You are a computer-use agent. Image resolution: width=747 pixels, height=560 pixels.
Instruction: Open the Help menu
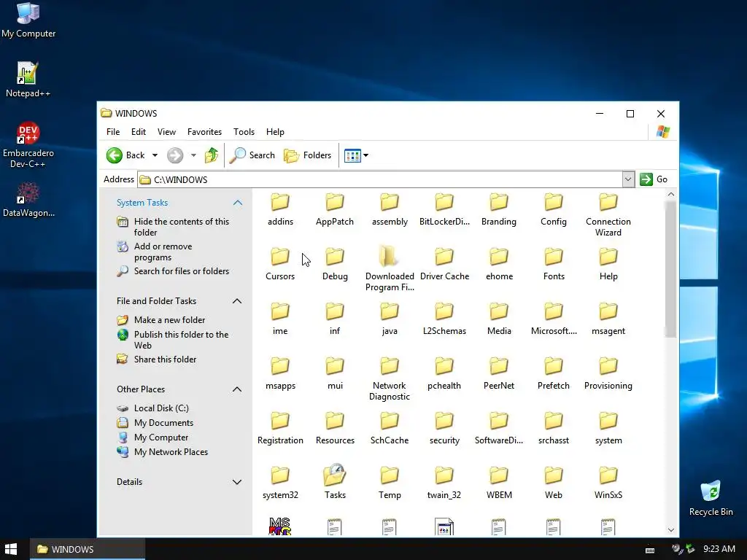coord(275,132)
